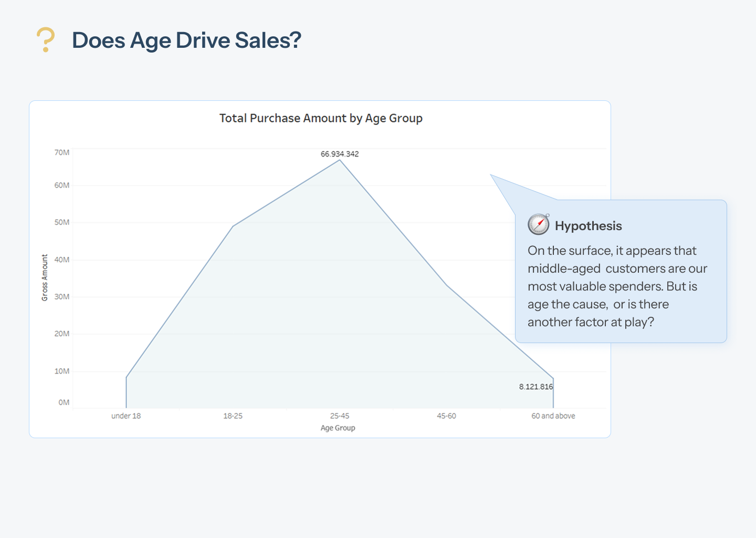This screenshot has height=538, width=756.
Task: Click the 66.934.342 peak data label
Action: [x=340, y=154]
